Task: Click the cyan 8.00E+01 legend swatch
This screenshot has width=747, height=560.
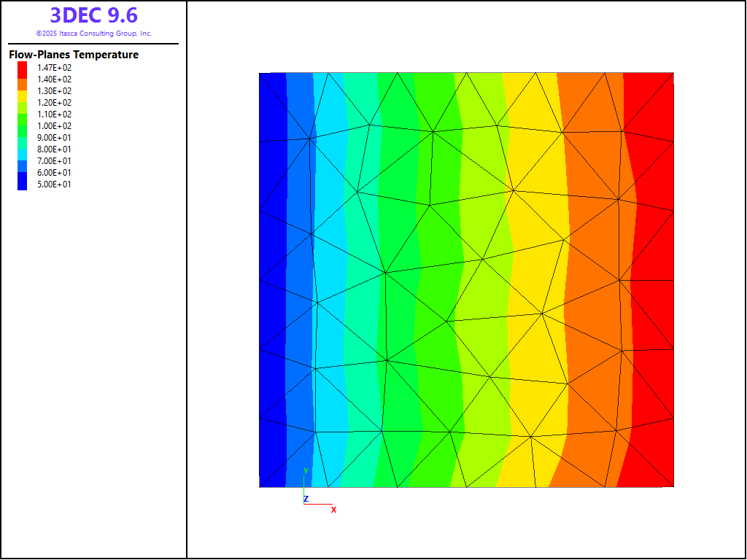Action: pos(23,149)
